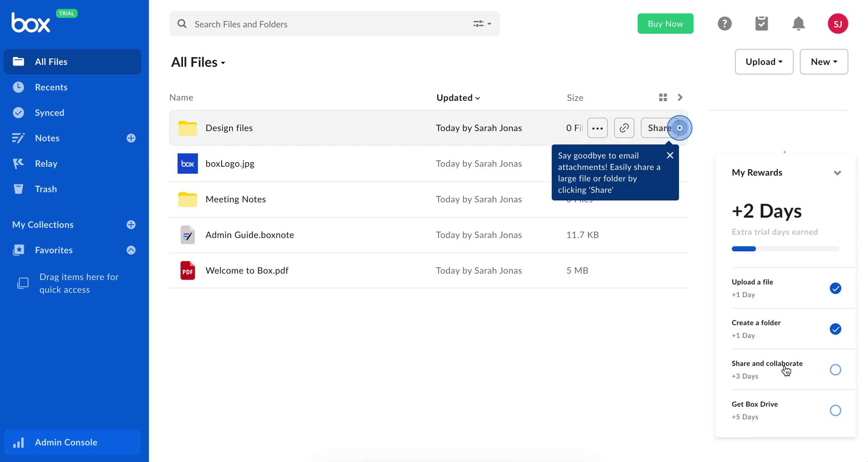Collapse the My Rewards panel
This screenshot has width=868, height=462.
point(838,173)
